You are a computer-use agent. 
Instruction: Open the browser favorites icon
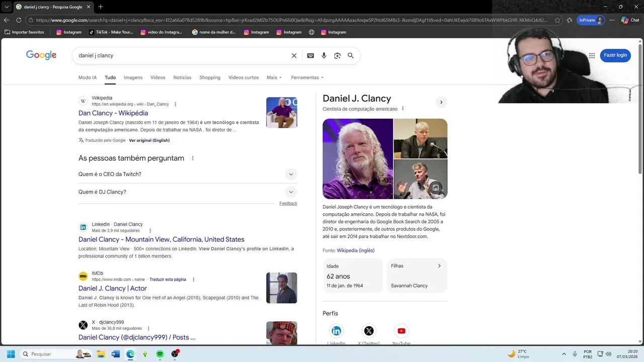[570, 20]
